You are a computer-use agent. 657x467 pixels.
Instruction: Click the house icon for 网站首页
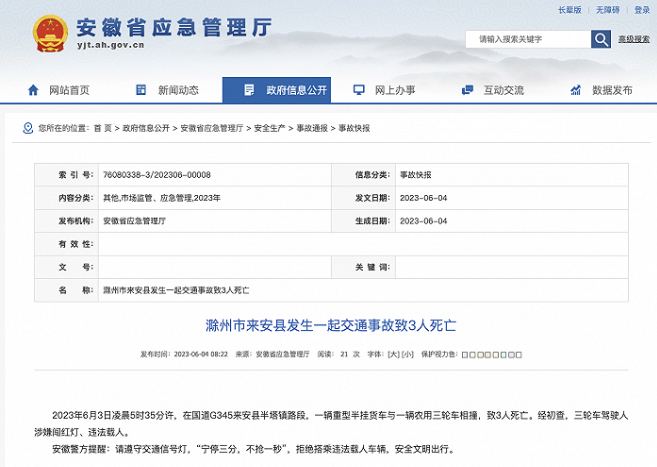tap(34, 90)
